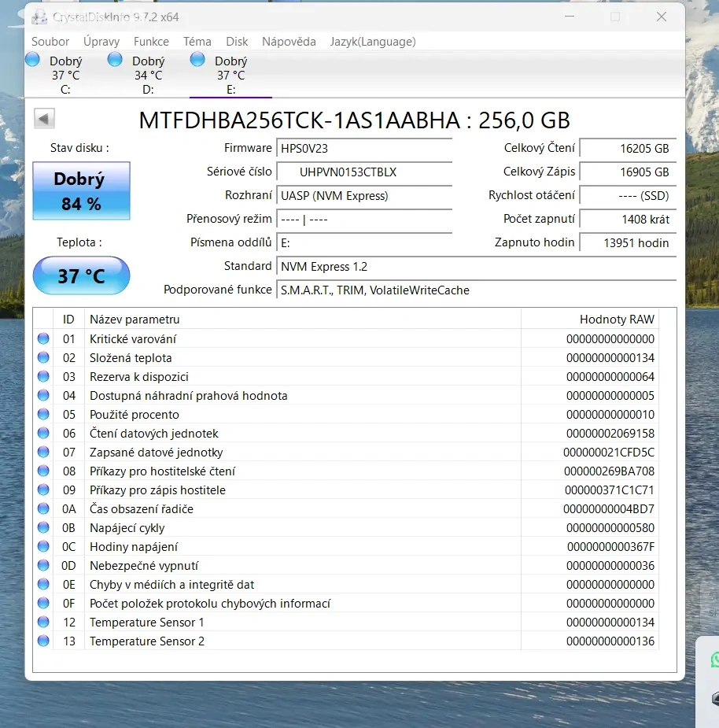Image resolution: width=719 pixels, height=728 pixels.
Task: Select drive C: disk tab
Action: click(65, 75)
